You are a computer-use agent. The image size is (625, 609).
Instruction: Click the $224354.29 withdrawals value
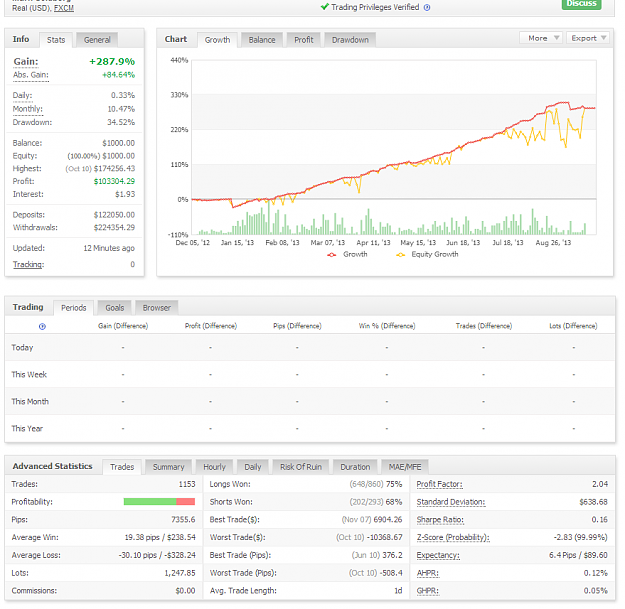click(114, 228)
